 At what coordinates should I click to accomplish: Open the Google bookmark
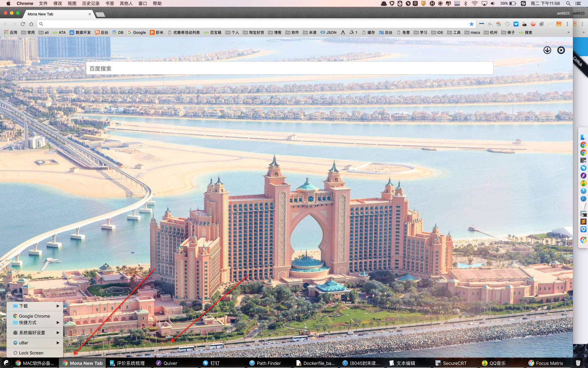pos(137,33)
